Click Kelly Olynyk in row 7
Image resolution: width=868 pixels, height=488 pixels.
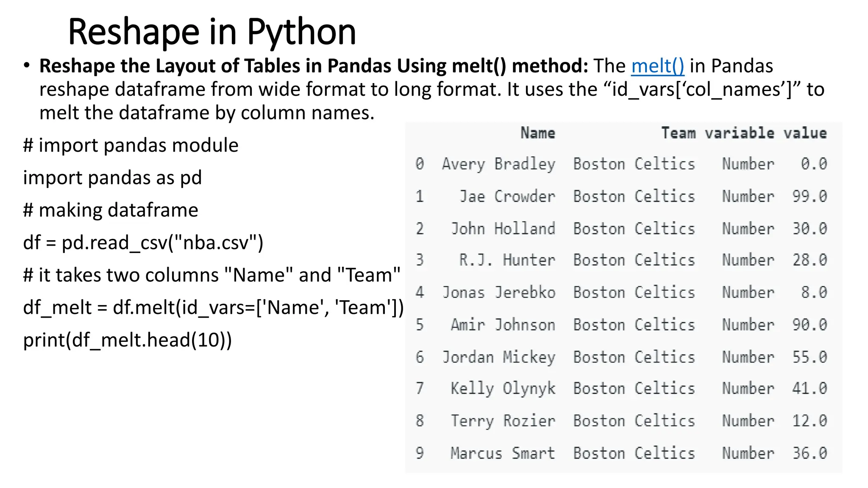click(x=503, y=388)
